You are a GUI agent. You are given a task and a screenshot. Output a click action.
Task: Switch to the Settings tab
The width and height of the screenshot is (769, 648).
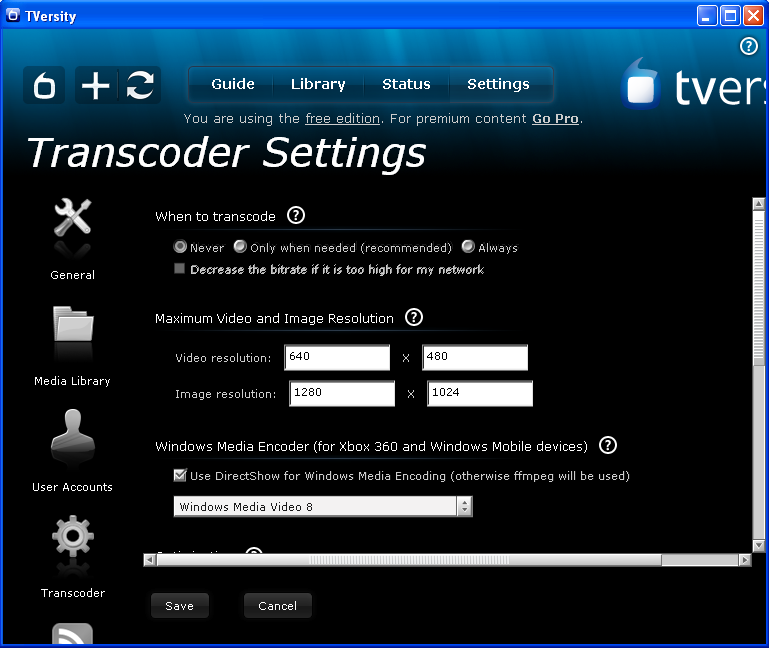[498, 84]
